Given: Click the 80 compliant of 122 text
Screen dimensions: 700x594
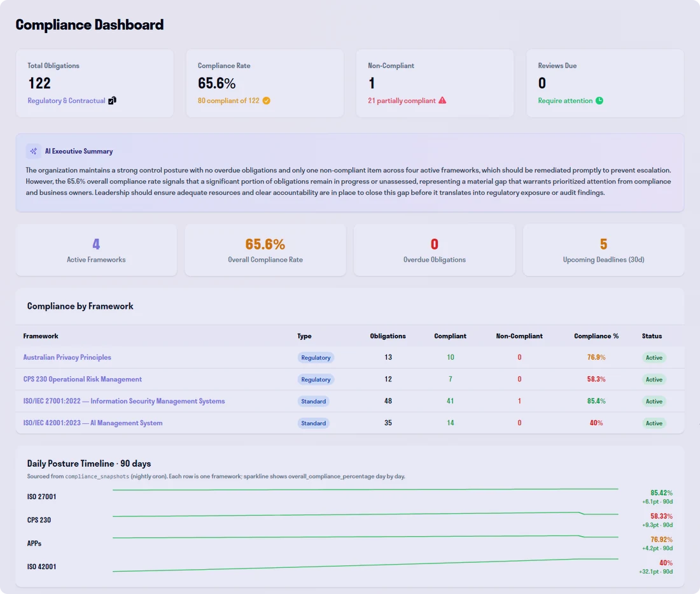Looking at the screenshot, I should [x=228, y=101].
